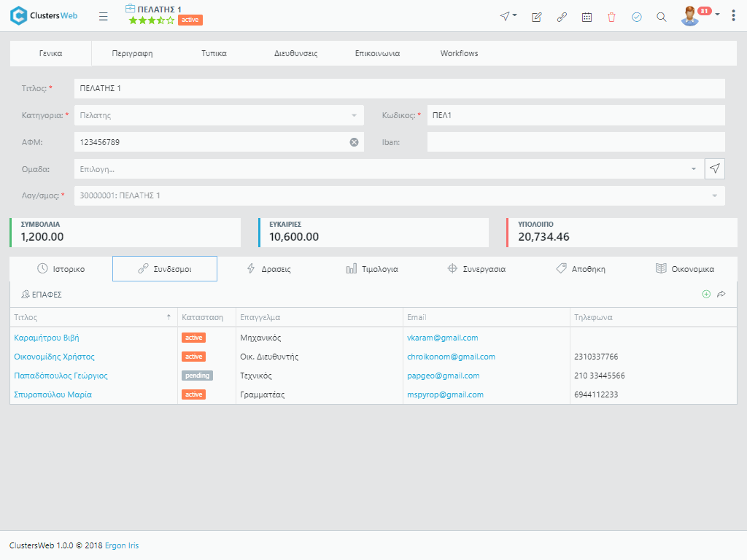Open the send arrow dropdown in top toolbar
The width and height of the screenshot is (747, 560).
pyautogui.click(x=508, y=16)
